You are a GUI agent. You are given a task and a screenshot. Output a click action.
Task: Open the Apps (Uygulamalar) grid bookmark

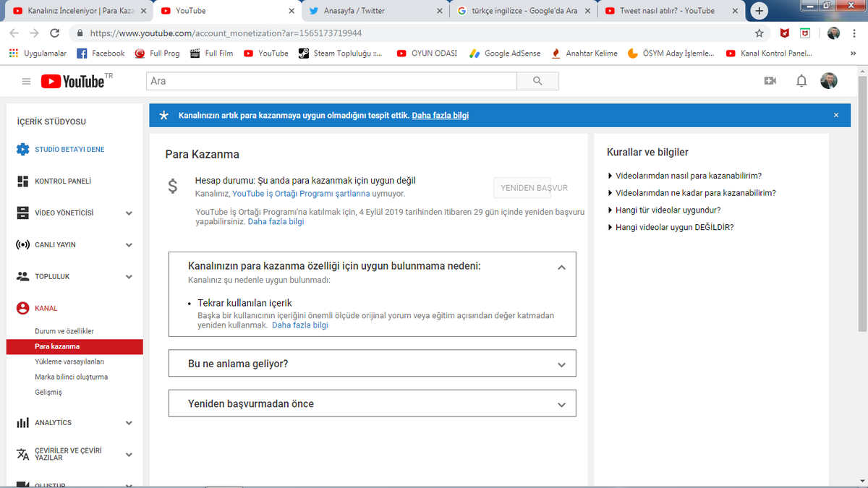37,53
